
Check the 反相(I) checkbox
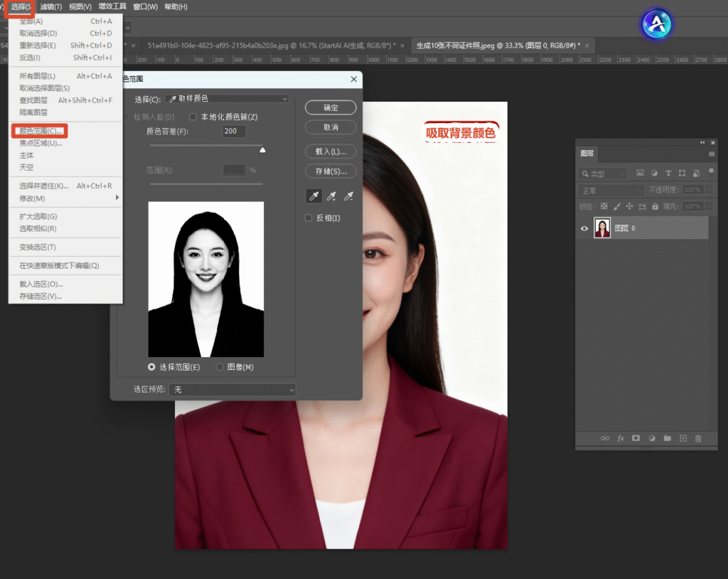tap(309, 218)
